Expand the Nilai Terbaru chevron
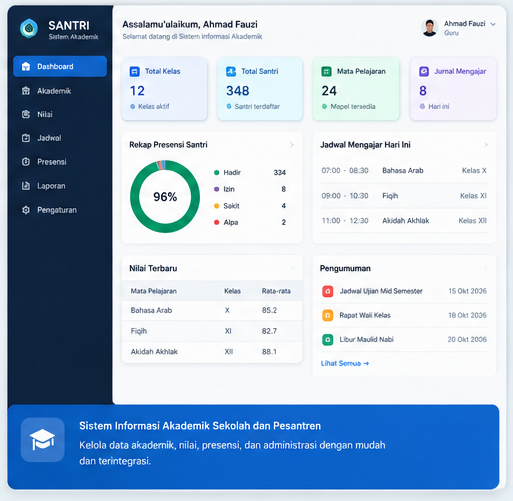The image size is (513, 501). pos(292,268)
